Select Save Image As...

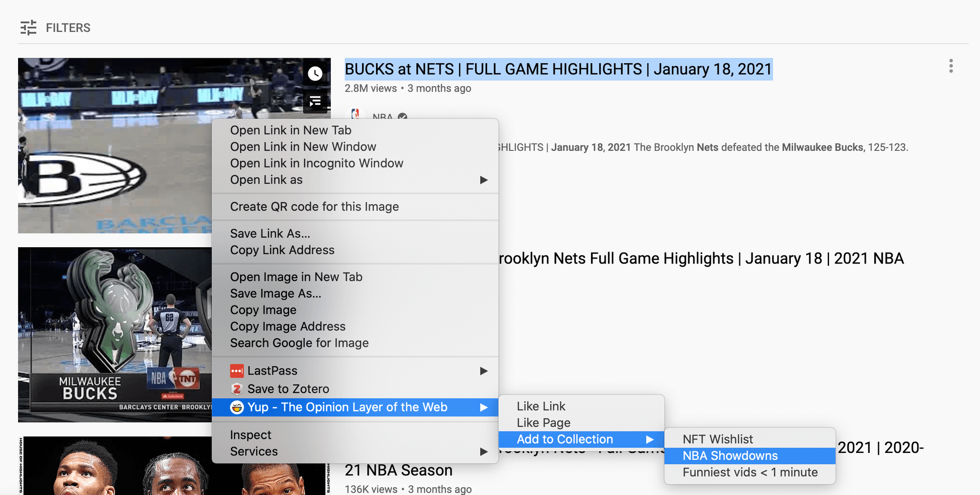355,294
